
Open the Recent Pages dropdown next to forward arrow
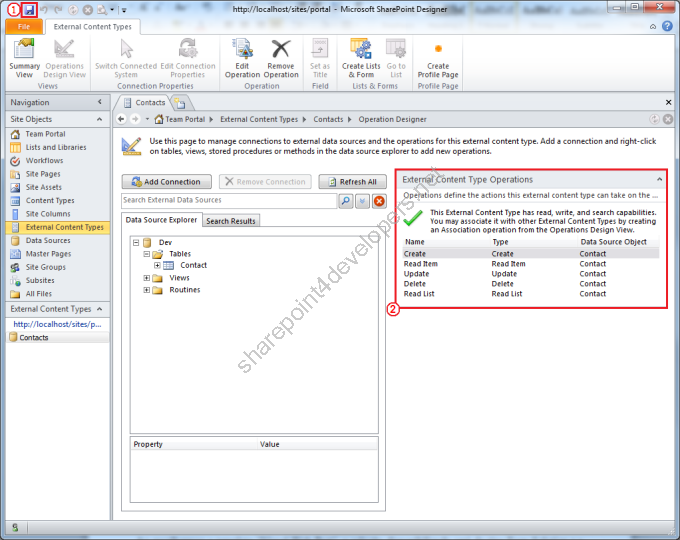147,119
